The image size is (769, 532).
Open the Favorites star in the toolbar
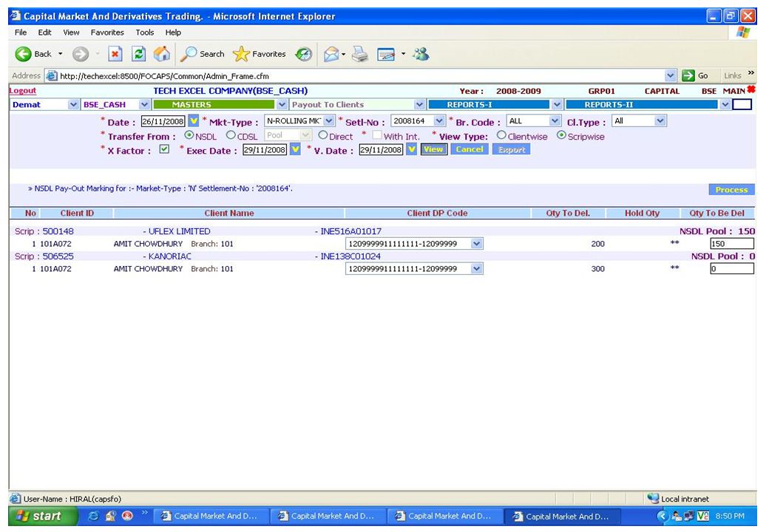[x=260, y=54]
